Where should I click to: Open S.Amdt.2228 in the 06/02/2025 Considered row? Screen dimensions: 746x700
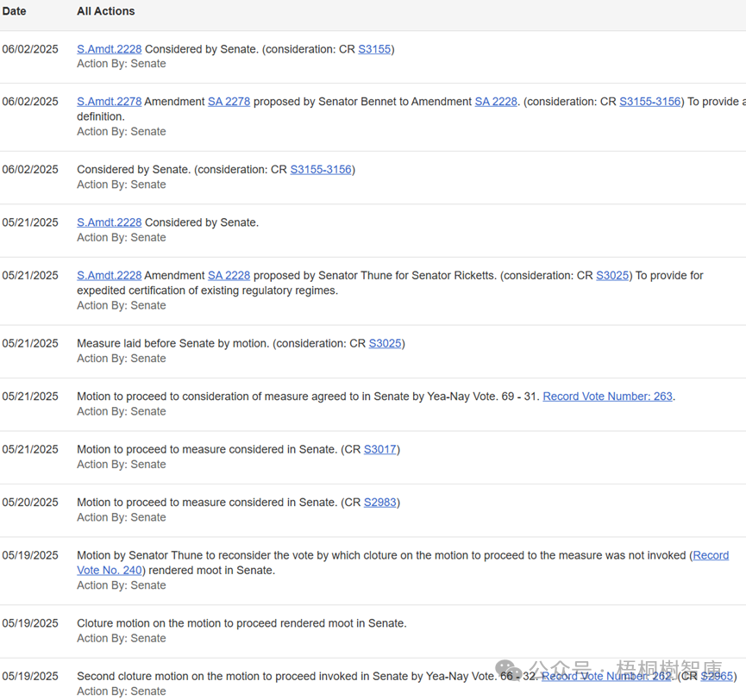click(x=109, y=49)
